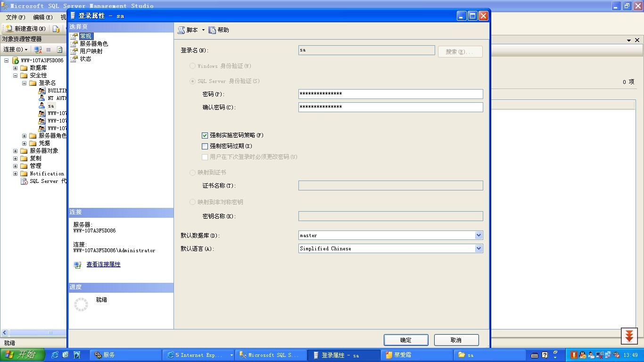Switch to the 状态 page
644x362 pixels.
(85, 59)
